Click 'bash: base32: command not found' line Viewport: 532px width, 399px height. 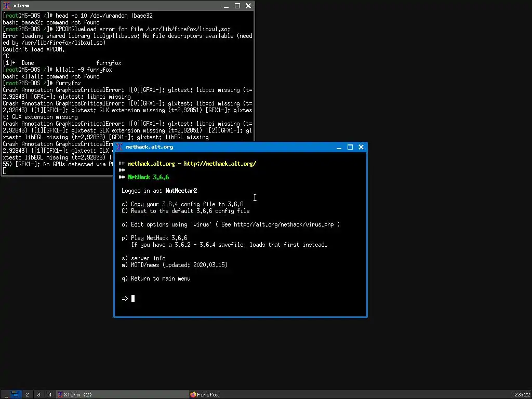point(51,22)
